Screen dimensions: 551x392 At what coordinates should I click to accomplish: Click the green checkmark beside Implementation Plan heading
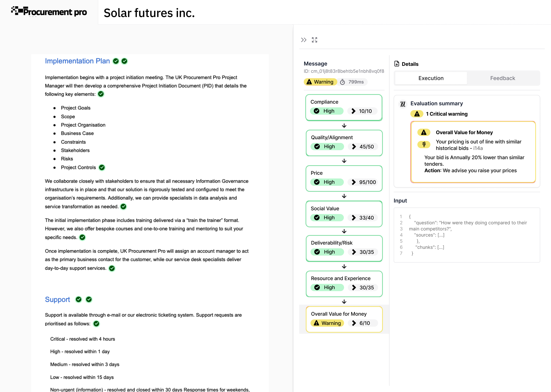(116, 61)
